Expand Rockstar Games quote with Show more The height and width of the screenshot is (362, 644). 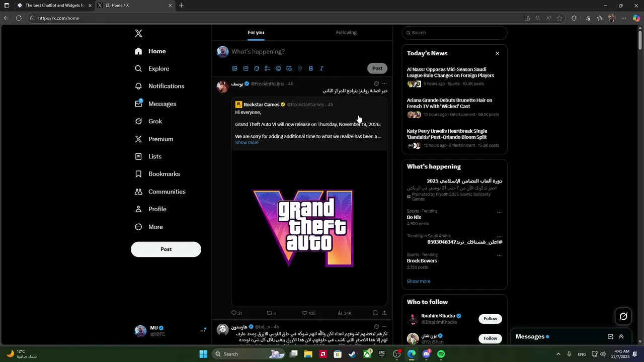(x=247, y=143)
